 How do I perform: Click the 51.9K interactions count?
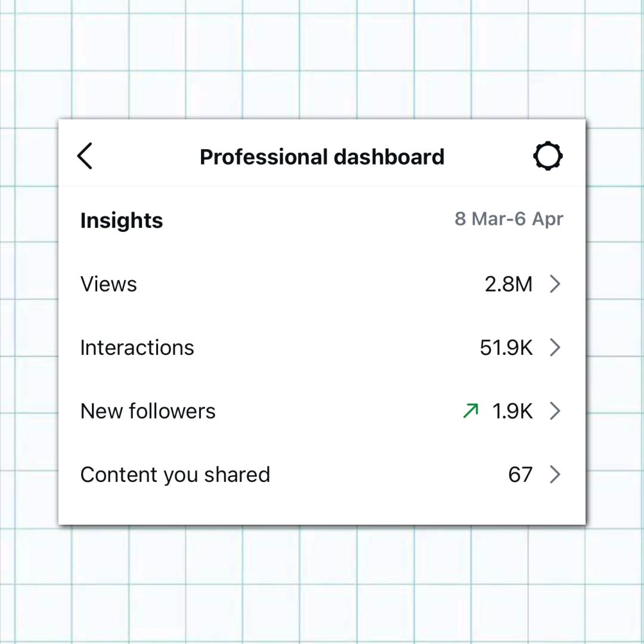pos(506,348)
